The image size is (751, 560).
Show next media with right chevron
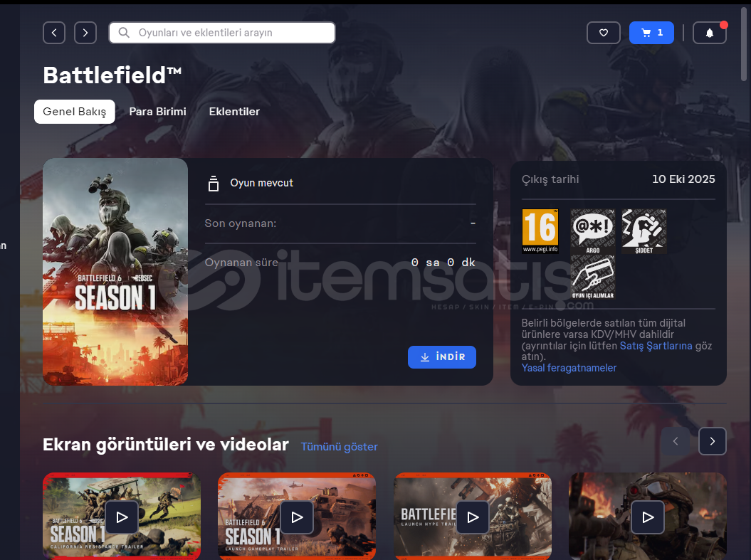713,441
